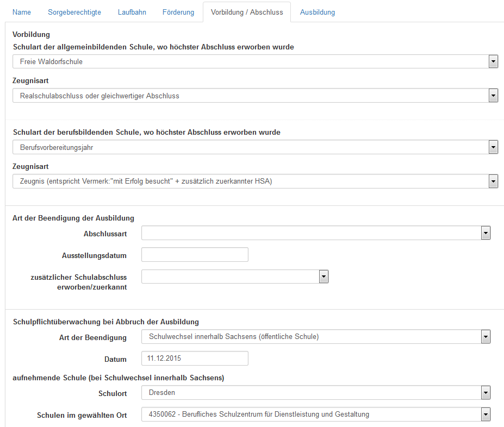
Task: Click the Datum field showing 11.12.2015
Action: click(195, 359)
